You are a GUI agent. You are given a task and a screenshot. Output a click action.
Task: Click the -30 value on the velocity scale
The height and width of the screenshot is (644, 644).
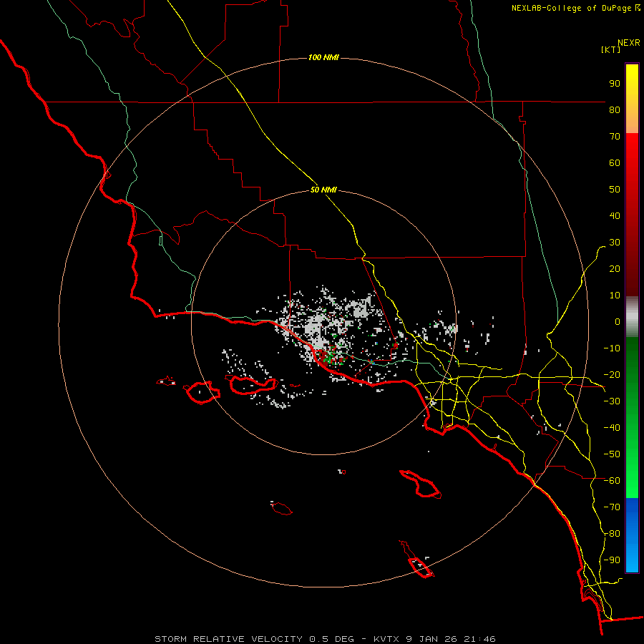pyautogui.click(x=612, y=401)
